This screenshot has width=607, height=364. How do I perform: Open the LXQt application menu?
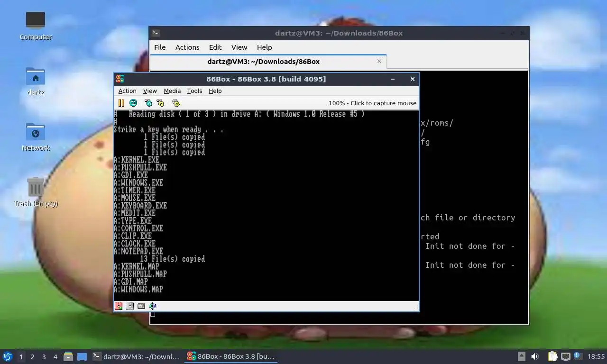[8, 356]
